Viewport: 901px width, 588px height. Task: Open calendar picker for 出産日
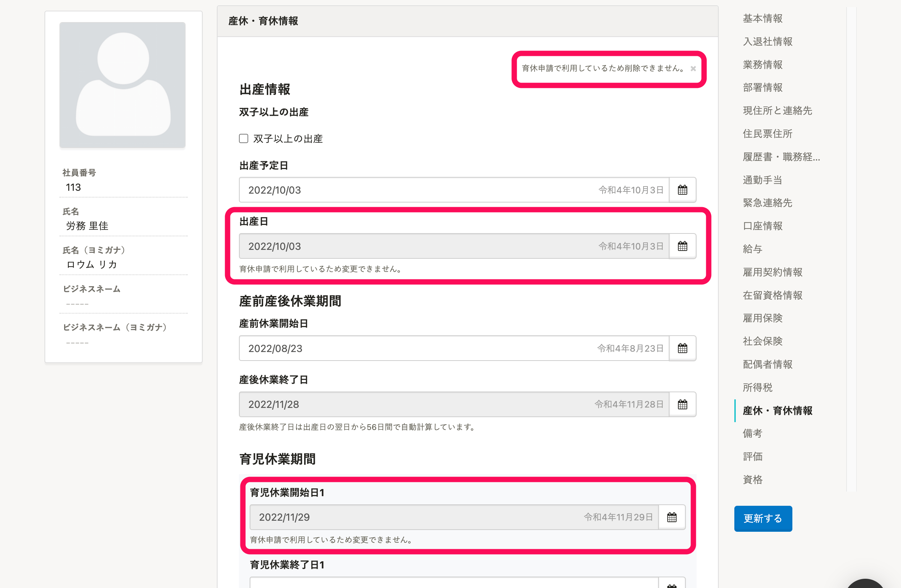point(682,246)
